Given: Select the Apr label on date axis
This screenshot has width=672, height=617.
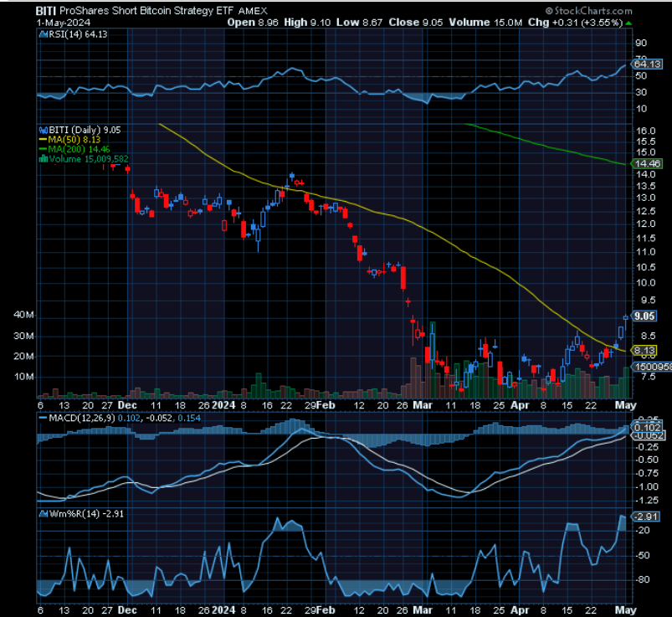Looking at the screenshot, I should [x=520, y=402].
